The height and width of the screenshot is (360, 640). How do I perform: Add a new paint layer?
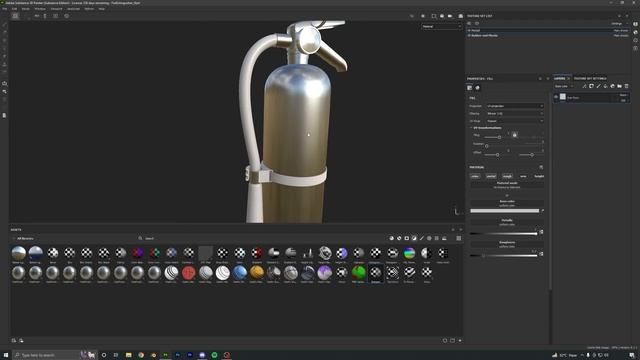tap(598, 86)
